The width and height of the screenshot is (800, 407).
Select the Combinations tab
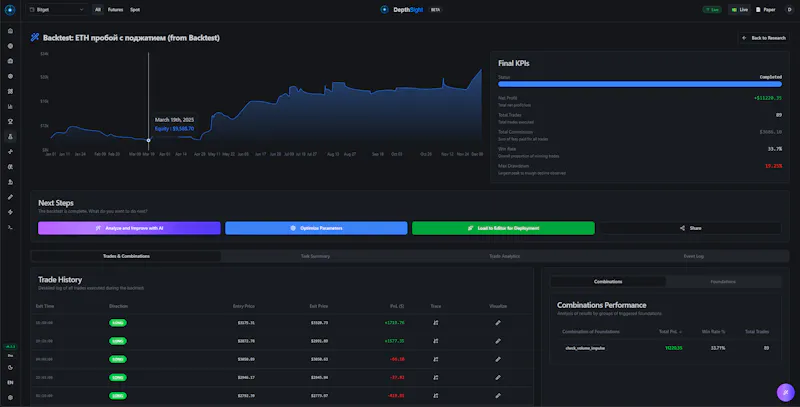608,282
